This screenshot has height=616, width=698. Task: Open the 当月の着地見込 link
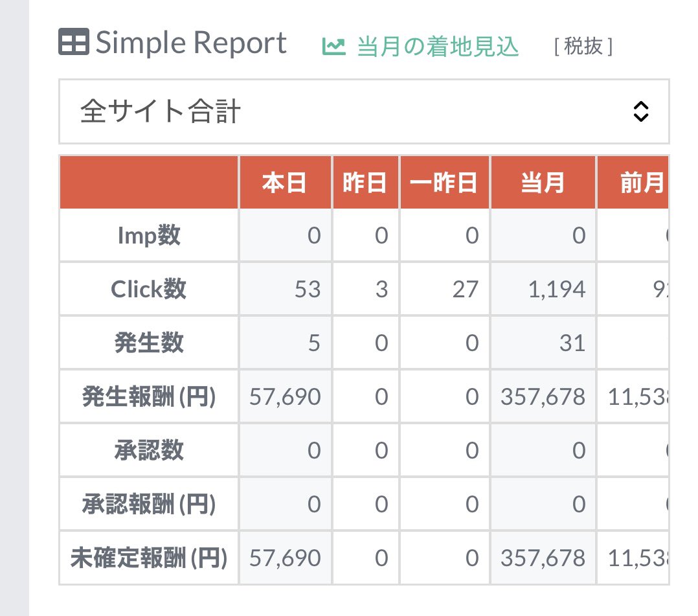tap(438, 47)
